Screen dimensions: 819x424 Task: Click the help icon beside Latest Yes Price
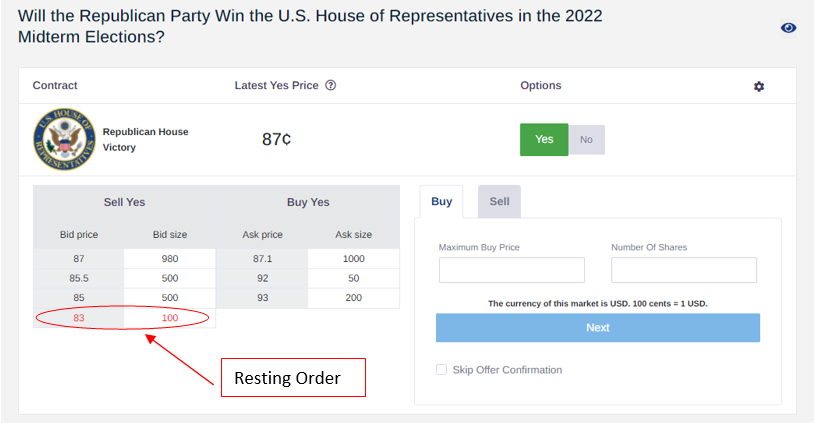[331, 85]
